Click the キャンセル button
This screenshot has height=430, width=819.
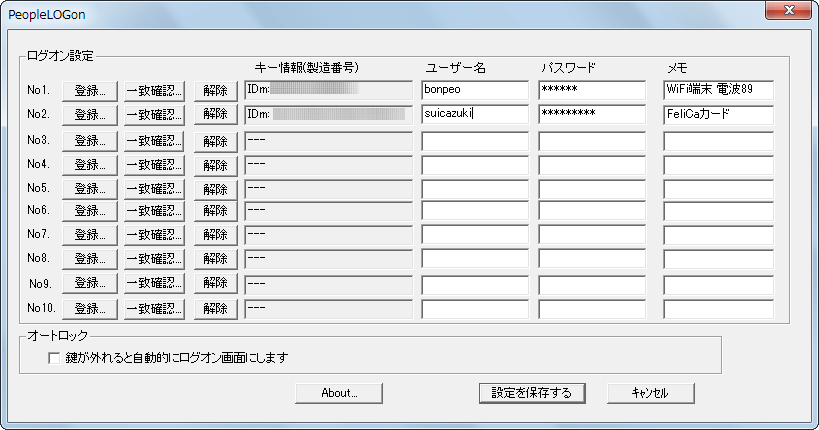click(x=650, y=393)
